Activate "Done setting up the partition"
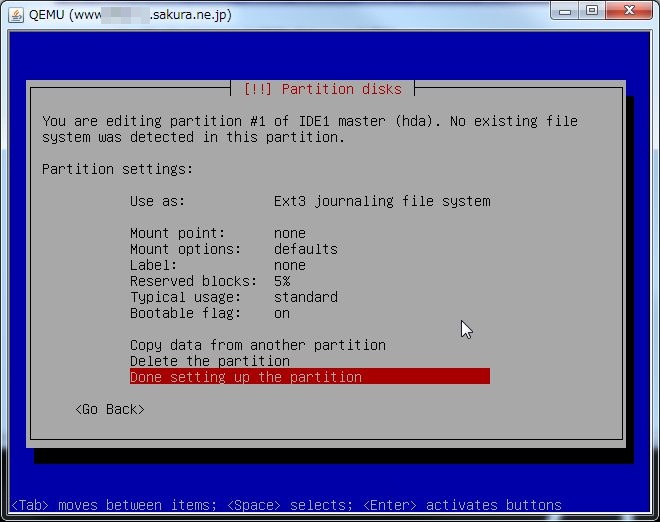The height and width of the screenshot is (522, 660). click(310, 377)
